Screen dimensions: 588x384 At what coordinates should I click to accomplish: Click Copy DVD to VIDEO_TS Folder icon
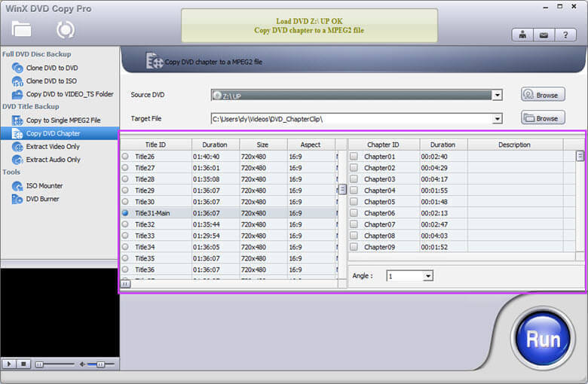pos(17,94)
